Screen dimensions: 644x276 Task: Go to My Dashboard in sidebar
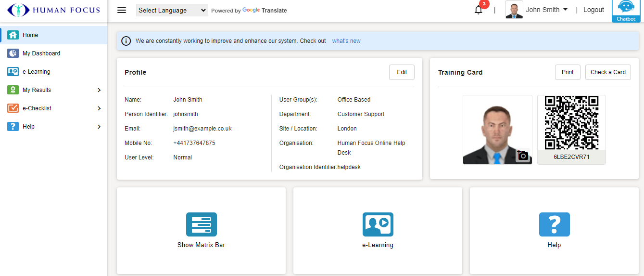(41, 53)
